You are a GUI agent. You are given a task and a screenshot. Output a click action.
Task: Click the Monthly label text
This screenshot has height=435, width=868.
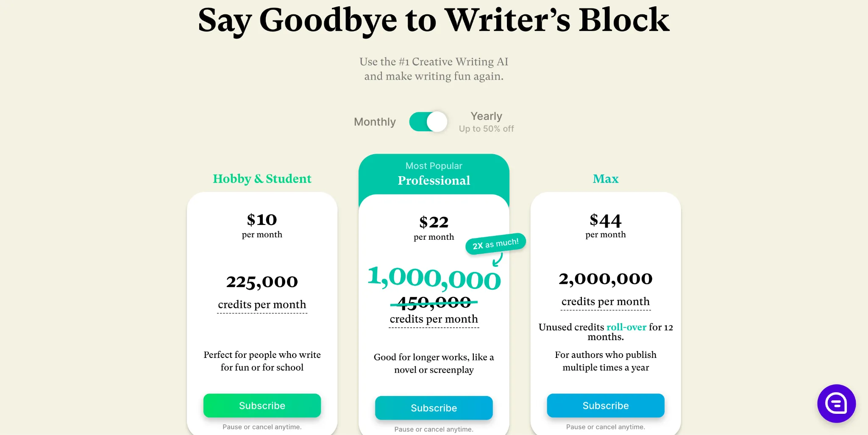[x=374, y=122]
